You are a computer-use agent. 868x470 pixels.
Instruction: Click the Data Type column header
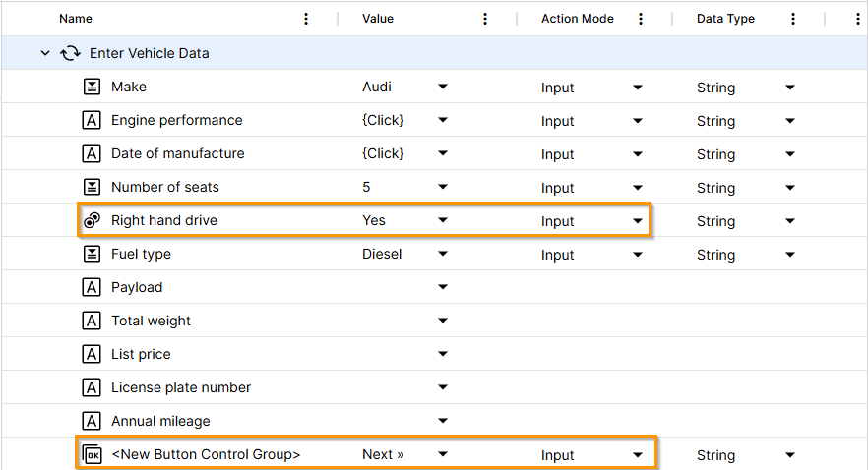pyautogui.click(x=725, y=19)
